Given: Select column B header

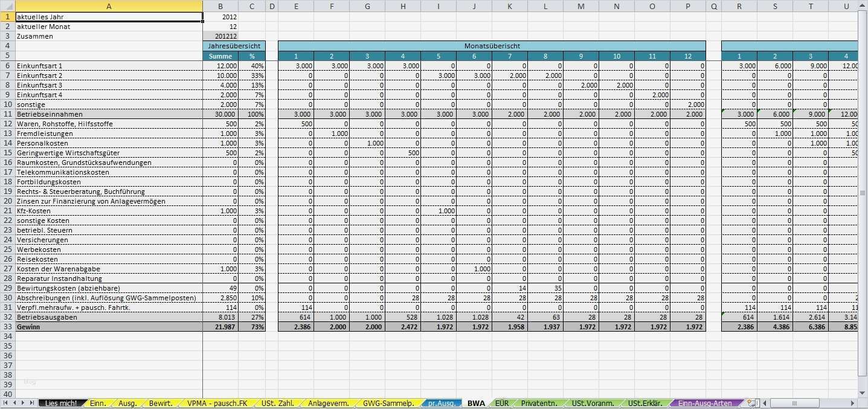Looking at the screenshot, I should tap(220, 6).
